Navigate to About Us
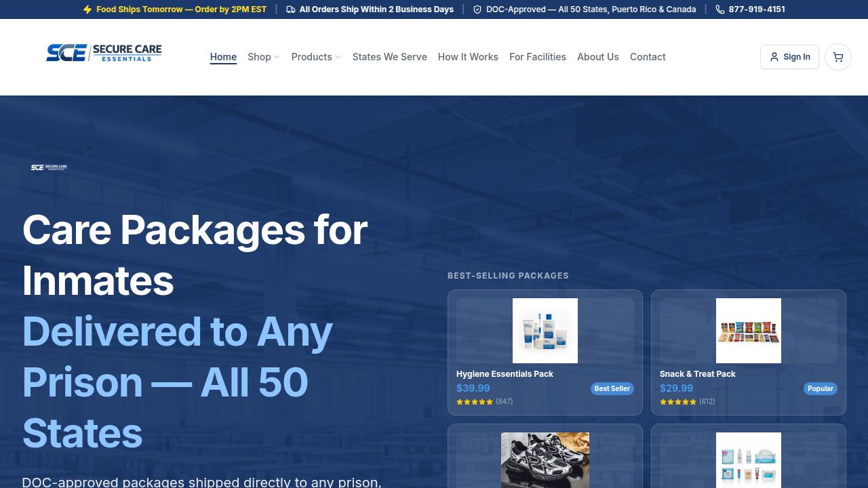Viewport: 868px width, 488px height. pos(598,57)
